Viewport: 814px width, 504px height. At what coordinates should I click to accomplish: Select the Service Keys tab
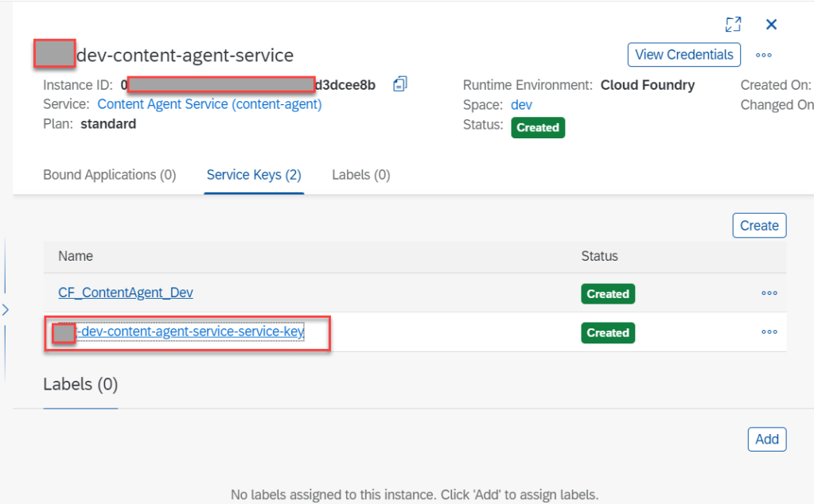(254, 175)
